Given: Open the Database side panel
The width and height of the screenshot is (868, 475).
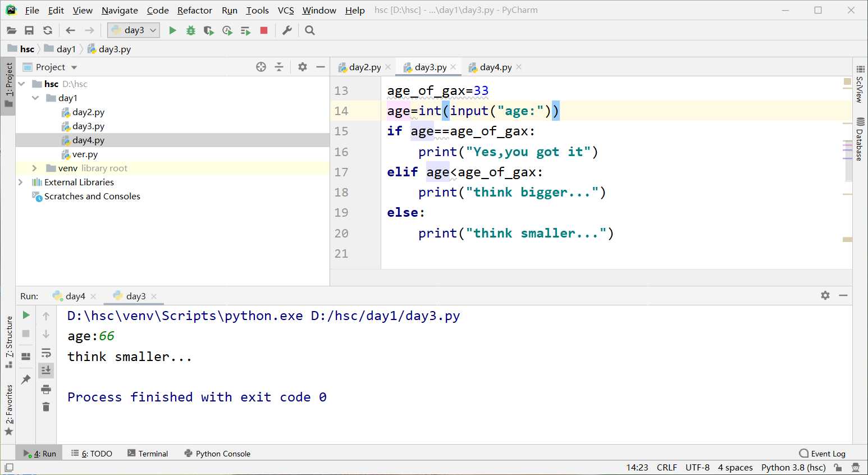Looking at the screenshot, I should pyautogui.click(x=860, y=139).
